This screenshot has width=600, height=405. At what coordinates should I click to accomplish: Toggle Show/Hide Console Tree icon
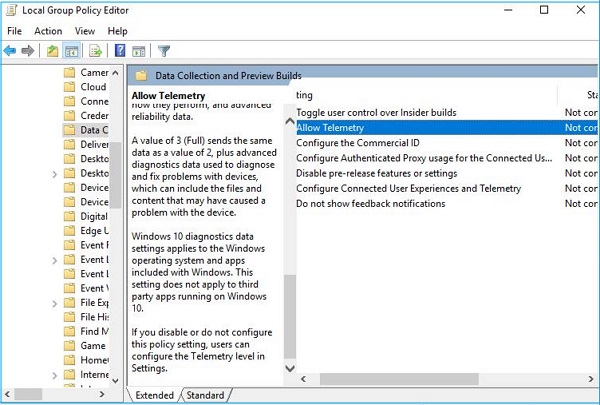pos(72,51)
